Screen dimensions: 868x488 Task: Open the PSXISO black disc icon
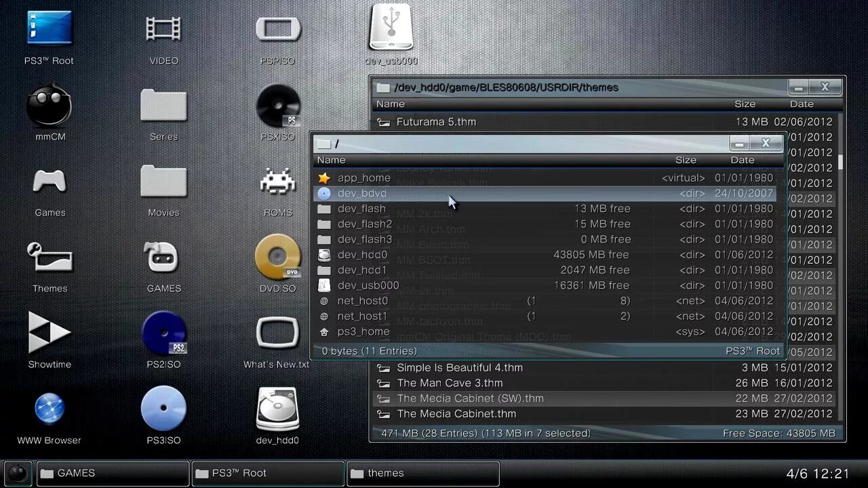[278, 106]
